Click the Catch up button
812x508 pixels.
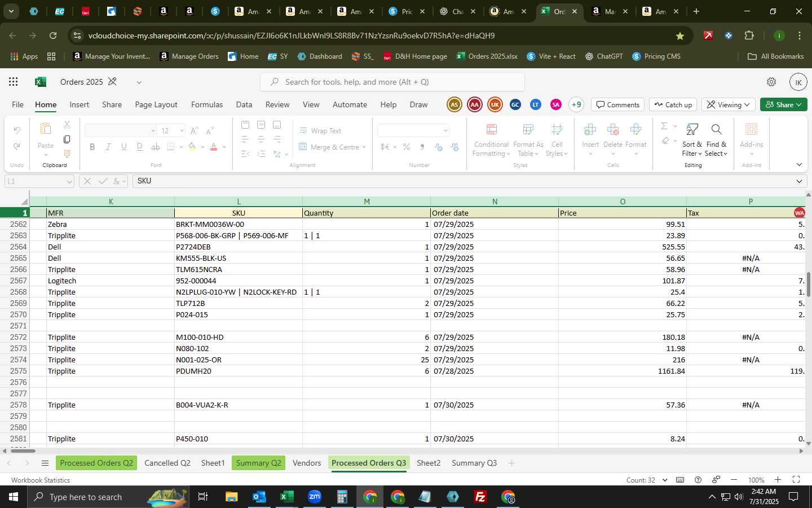pyautogui.click(x=673, y=104)
